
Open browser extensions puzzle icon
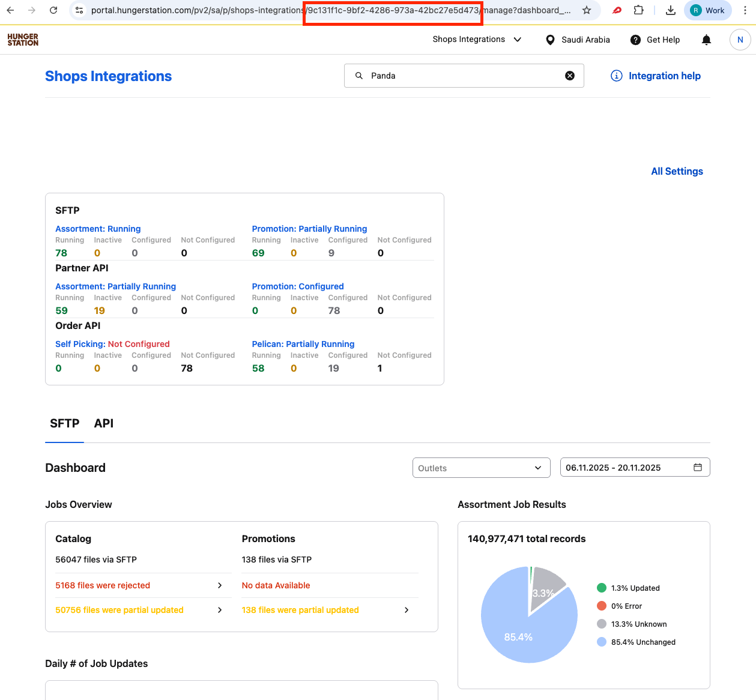click(x=639, y=10)
